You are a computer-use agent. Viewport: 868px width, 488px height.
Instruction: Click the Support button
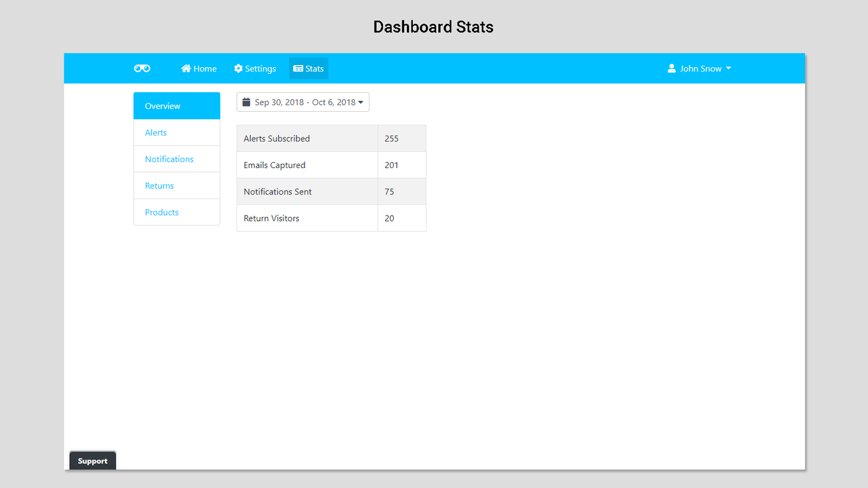92,460
